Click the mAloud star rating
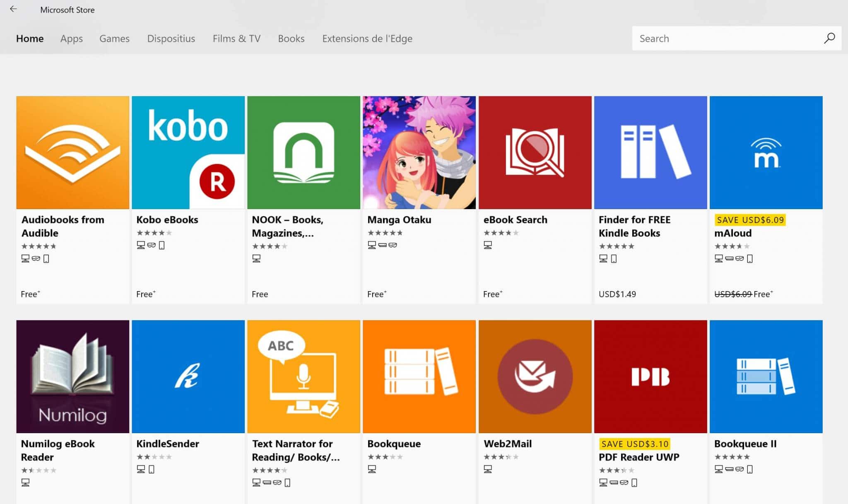This screenshot has width=848, height=504. coord(732,246)
